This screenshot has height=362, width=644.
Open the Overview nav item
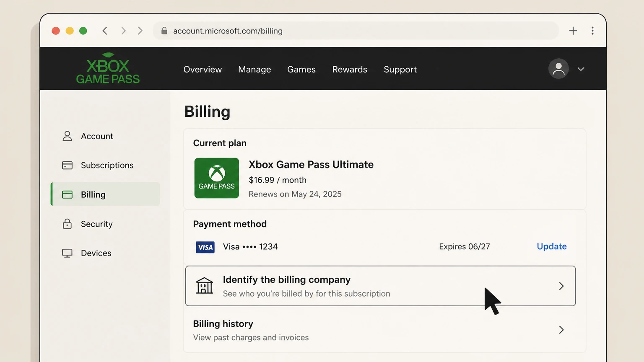(203, 70)
